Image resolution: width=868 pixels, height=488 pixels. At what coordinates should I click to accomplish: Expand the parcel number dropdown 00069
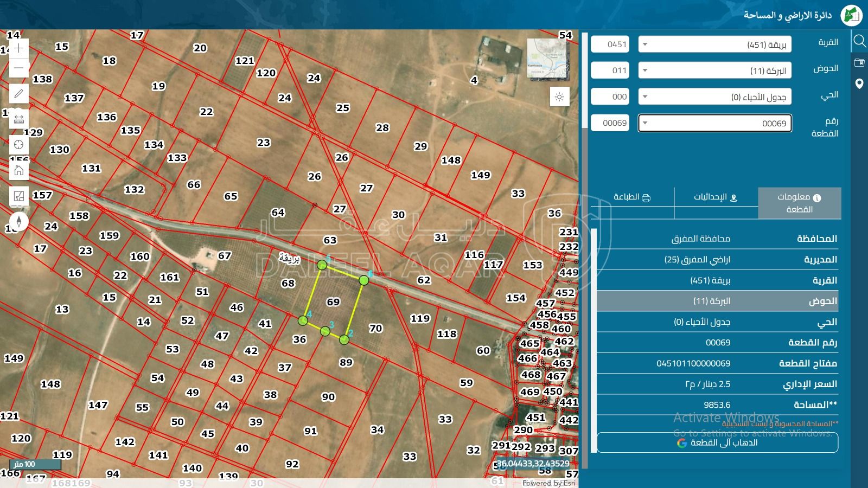[714, 123]
